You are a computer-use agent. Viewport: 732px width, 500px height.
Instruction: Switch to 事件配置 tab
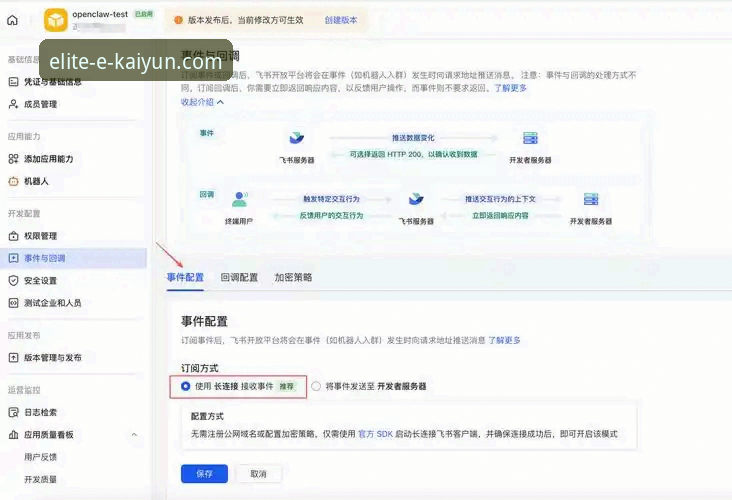[185, 277]
